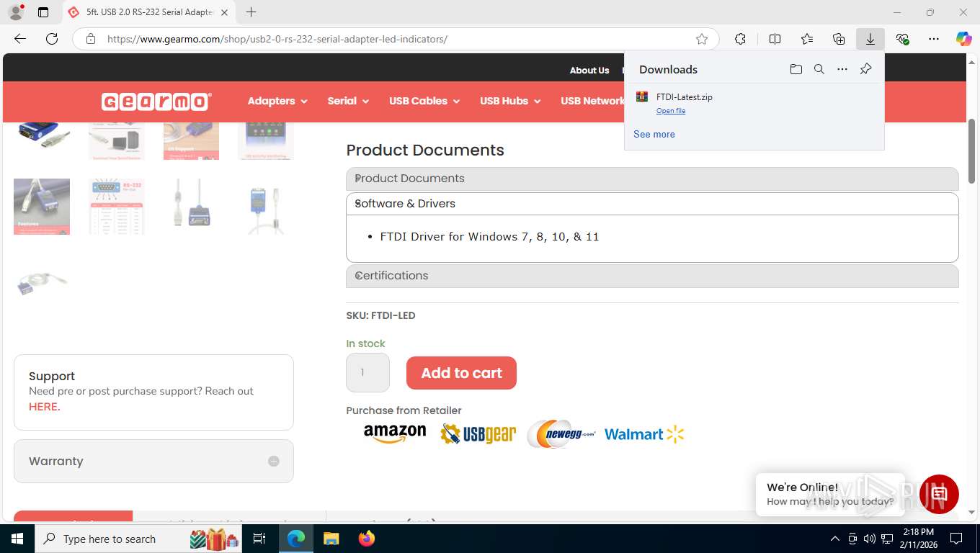
Task: Open the Newegg retailer logo
Action: [561, 433]
